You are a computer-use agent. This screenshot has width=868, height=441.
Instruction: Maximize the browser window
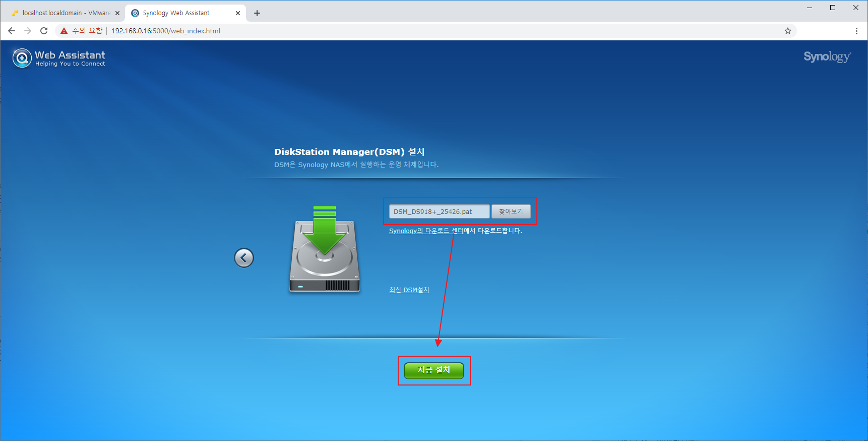tap(833, 8)
